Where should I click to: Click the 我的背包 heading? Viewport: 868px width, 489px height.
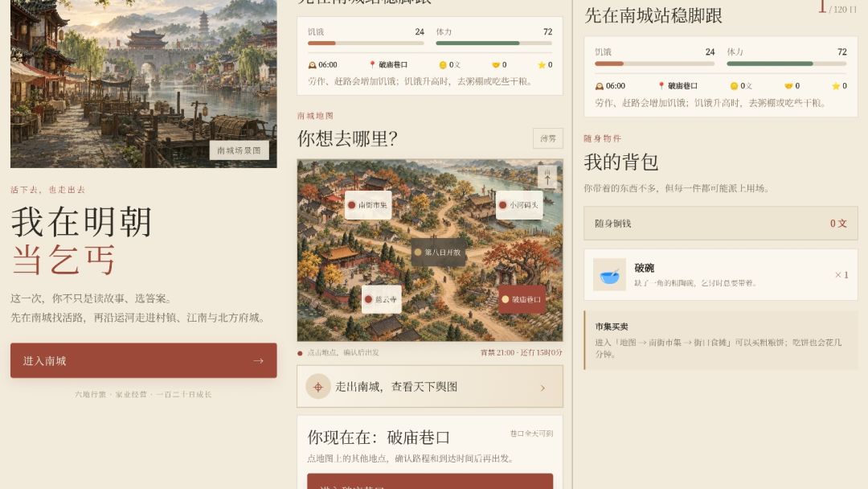coord(621,162)
